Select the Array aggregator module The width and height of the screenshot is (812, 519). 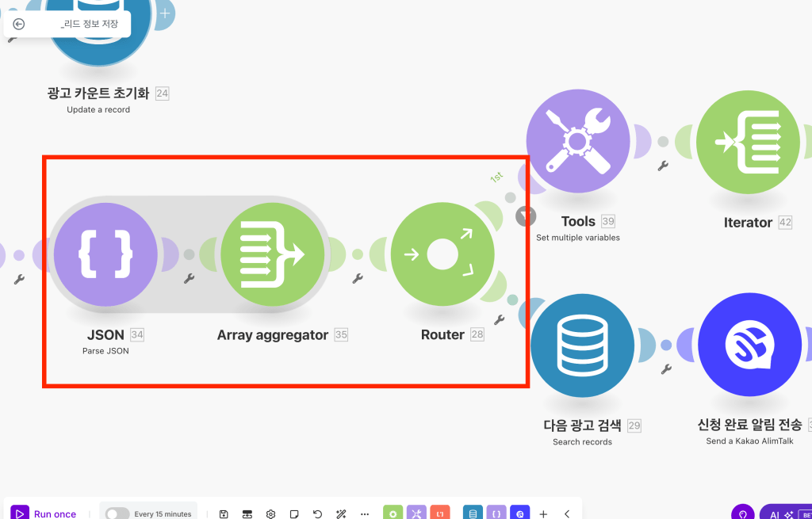tap(273, 254)
